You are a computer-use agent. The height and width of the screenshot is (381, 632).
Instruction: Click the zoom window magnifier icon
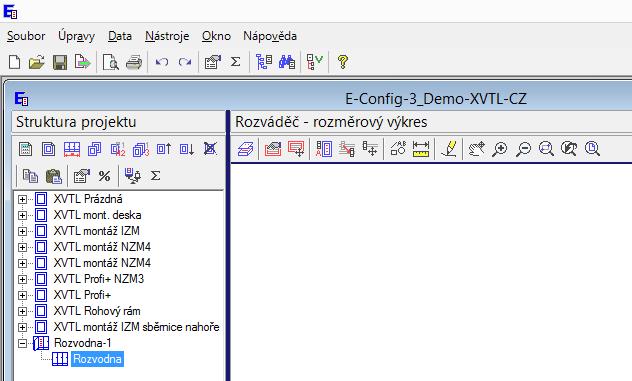(546, 149)
